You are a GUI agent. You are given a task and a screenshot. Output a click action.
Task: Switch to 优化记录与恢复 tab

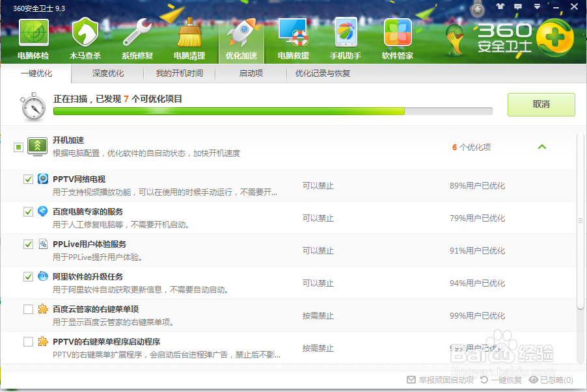322,73
